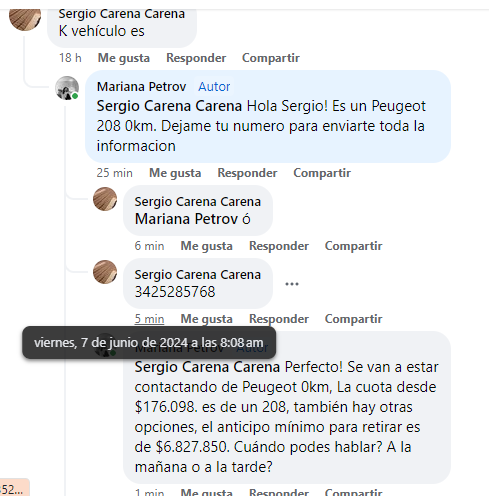Like the 'Mariana Petrov ó' comment
489x496 pixels.
tap(206, 246)
